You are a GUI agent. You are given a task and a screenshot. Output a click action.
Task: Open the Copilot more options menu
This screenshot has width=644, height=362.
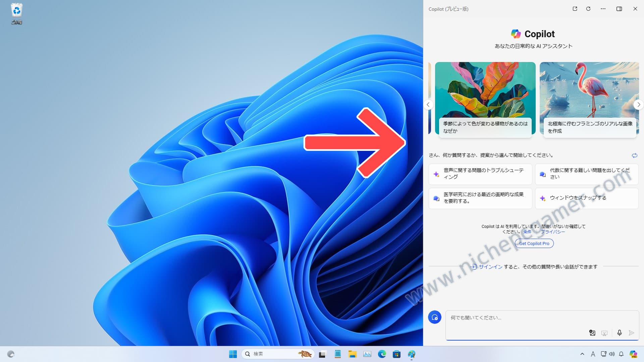[x=603, y=9]
